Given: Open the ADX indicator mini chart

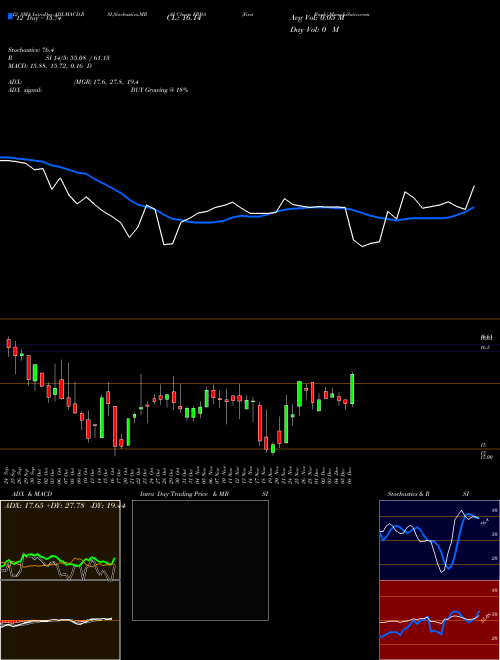Looking at the screenshot, I should pos(60,540).
